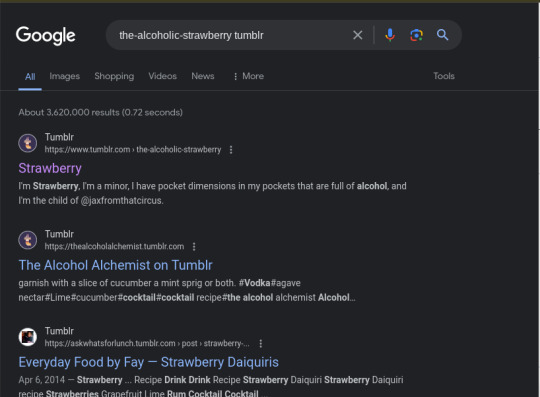Switch to the Shopping tab
Screen dimensions: 540x397
click(114, 76)
